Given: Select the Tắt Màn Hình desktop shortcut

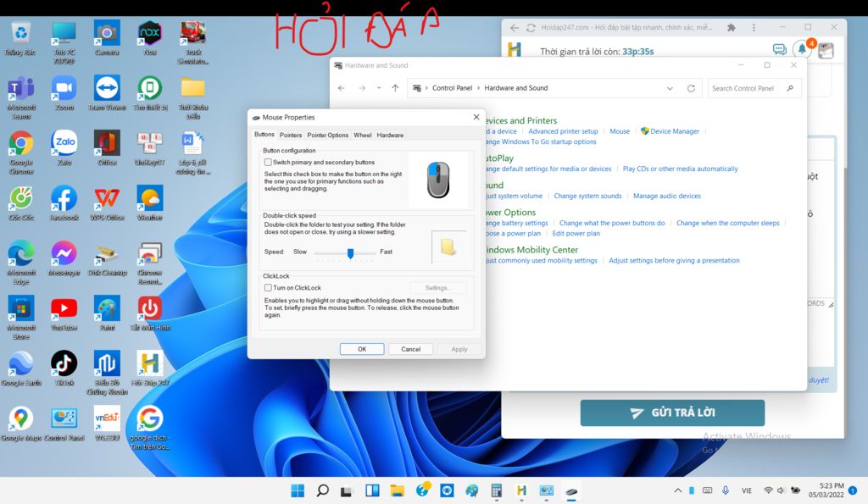Looking at the screenshot, I should (x=149, y=313).
